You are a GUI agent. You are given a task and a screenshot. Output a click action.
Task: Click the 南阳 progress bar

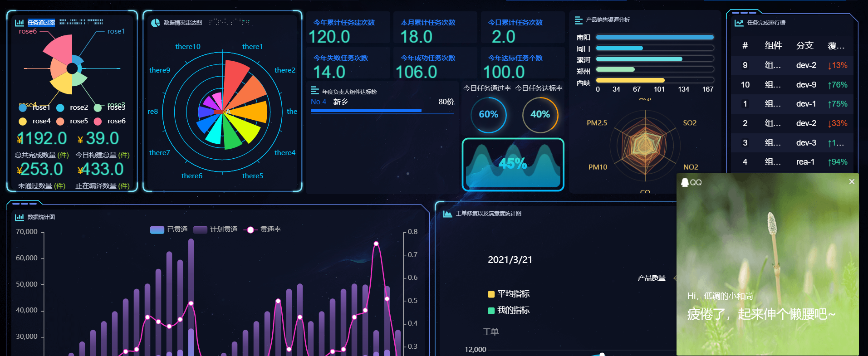click(x=655, y=37)
